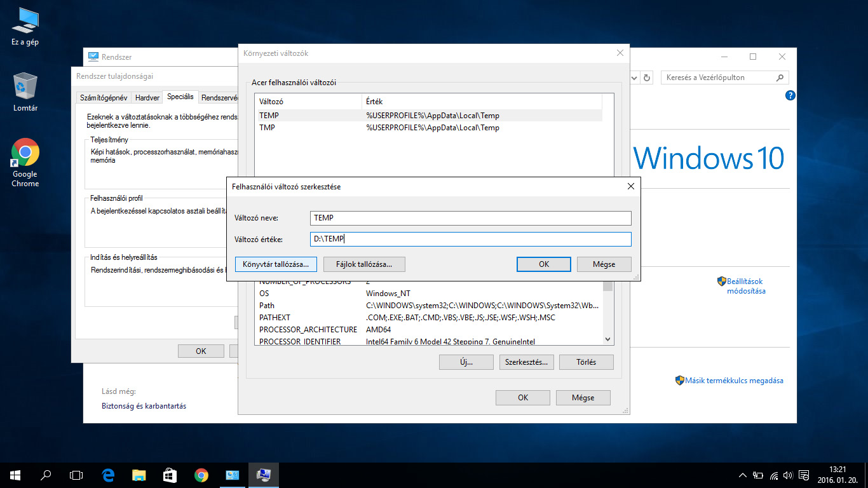Open Task View from the taskbar

[x=76, y=475]
